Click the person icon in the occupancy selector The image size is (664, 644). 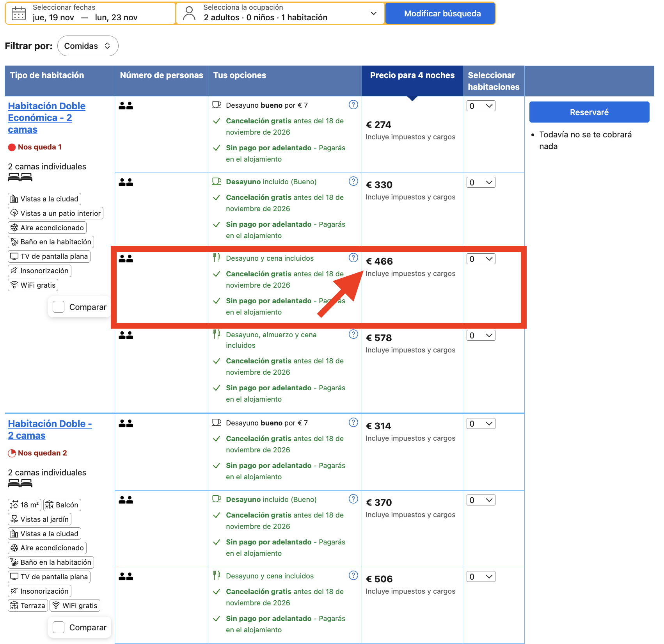tap(189, 13)
